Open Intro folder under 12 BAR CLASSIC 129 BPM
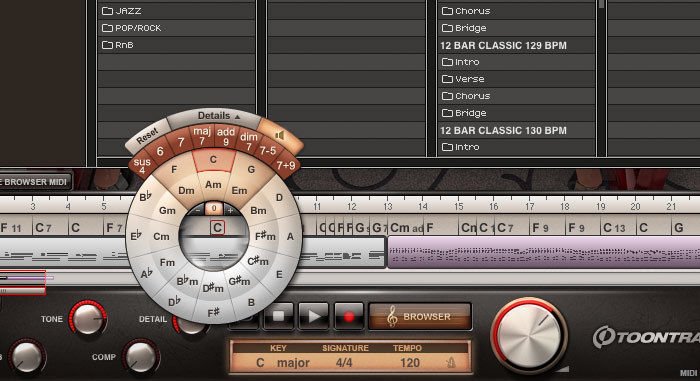This screenshot has width=700, height=381. (516, 62)
